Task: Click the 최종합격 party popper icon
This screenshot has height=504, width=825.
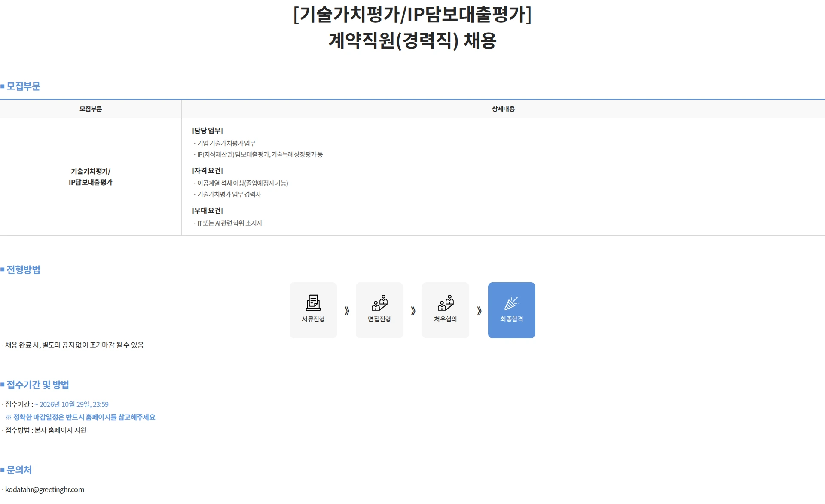Action: (x=512, y=302)
